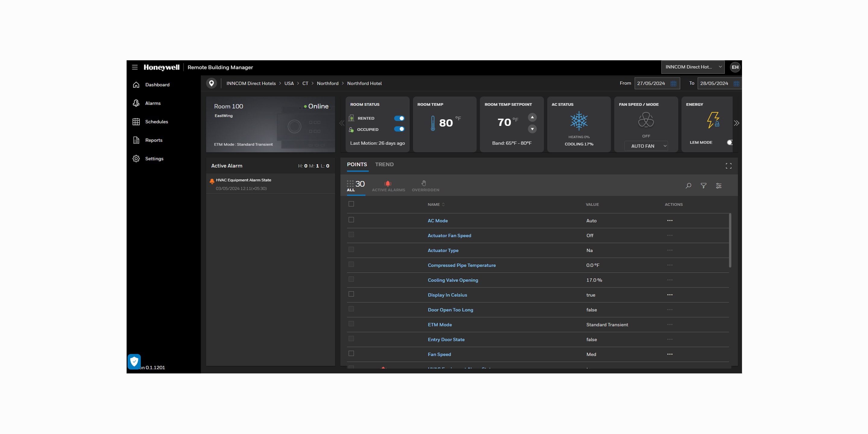Screen dimensions: 868x434
Task: Click the shield badge in sidebar
Action: click(x=134, y=362)
